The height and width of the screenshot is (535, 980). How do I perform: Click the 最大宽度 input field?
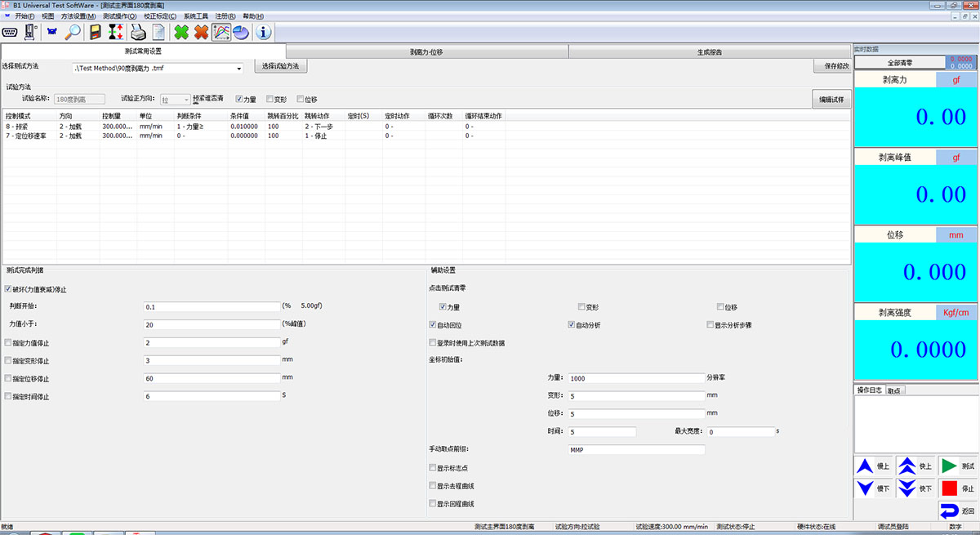point(740,432)
